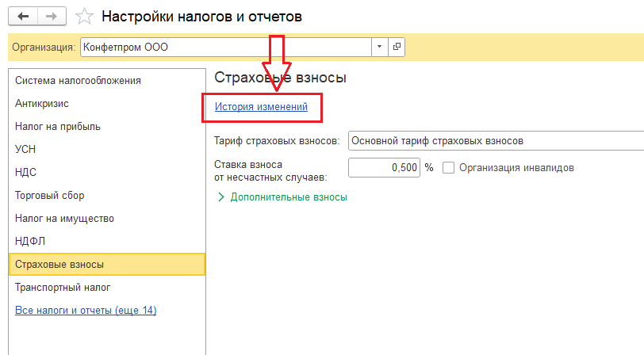644x355 pixels.
Task: Toggle Организация инвалидов checkbox
Action: [x=448, y=168]
